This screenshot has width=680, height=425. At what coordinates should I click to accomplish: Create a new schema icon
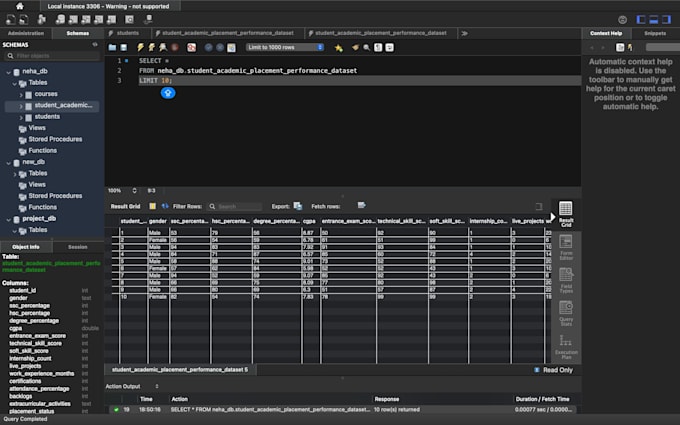pyautogui.click(x=60, y=20)
